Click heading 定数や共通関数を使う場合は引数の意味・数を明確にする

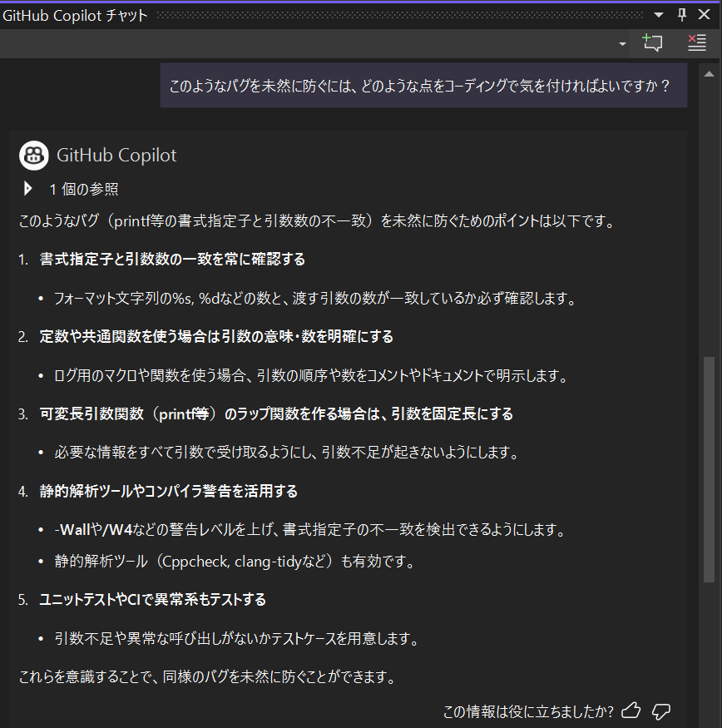point(216,336)
